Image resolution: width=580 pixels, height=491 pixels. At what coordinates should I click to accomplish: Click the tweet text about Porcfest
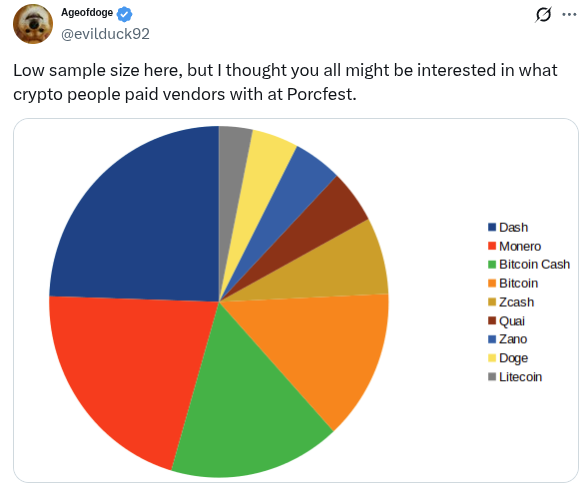(x=285, y=82)
